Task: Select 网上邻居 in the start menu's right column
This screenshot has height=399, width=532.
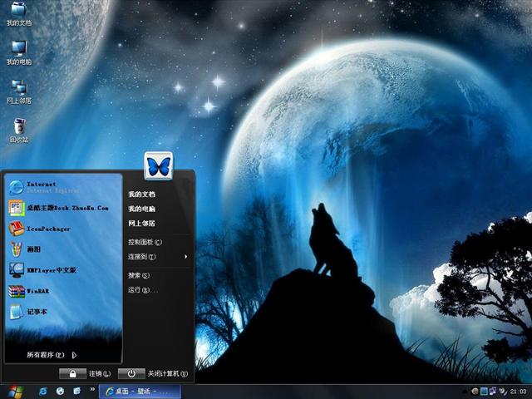Action: [x=142, y=224]
